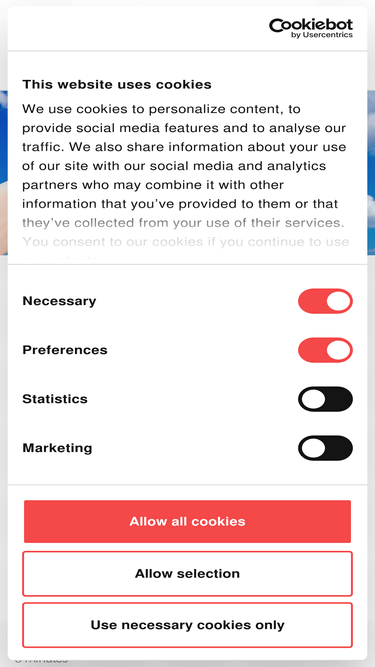Enable the Statistics cookies switch
Viewport: 375px width, 667px height.
[325, 399]
